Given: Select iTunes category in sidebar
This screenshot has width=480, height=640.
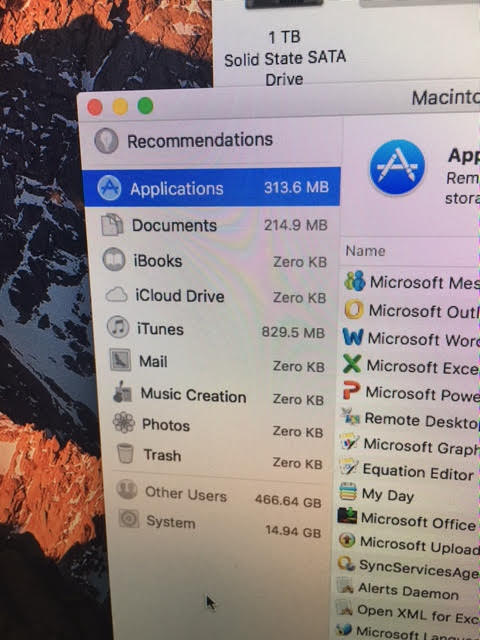Looking at the screenshot, I should pyautogui.click(x=216, y=330).
